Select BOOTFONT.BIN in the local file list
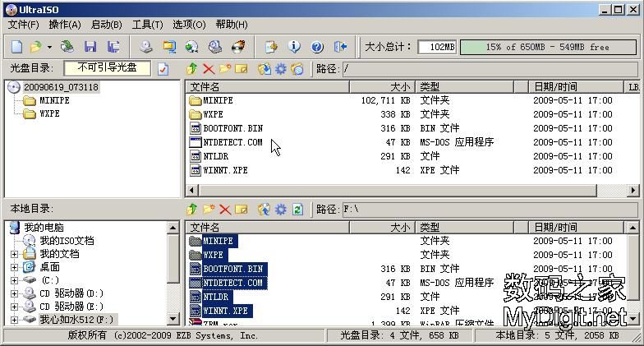The height and width of the screenshot is (346, 644). coord(233,270)
